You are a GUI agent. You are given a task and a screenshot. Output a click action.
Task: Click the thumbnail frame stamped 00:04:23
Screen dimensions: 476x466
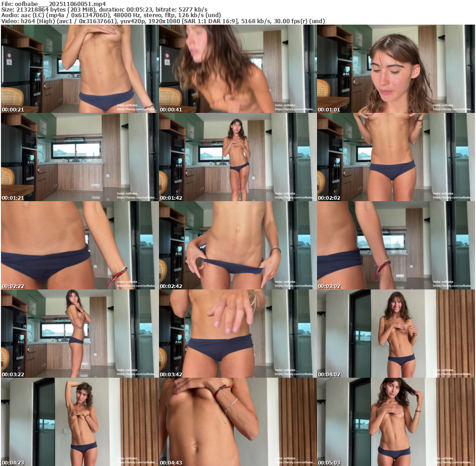[80, 422]
